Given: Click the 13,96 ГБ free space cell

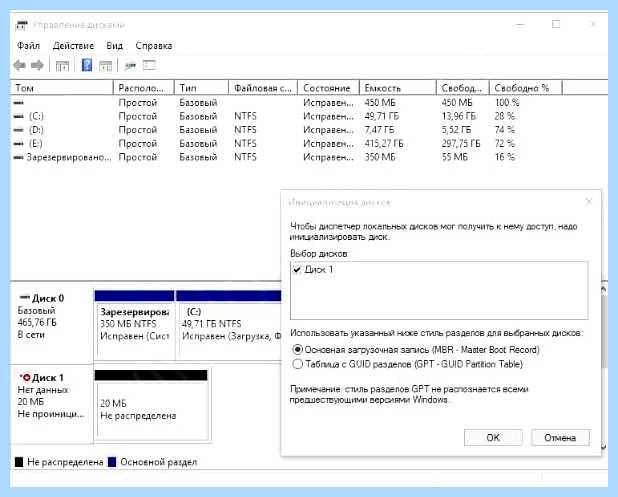Looking at the screenshot, I should tap(459, 117).
